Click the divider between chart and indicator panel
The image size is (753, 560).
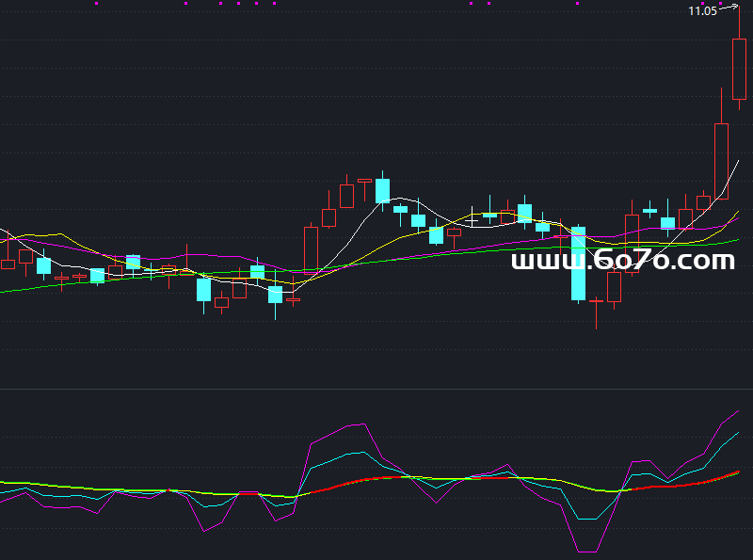[x=376, y=388]
